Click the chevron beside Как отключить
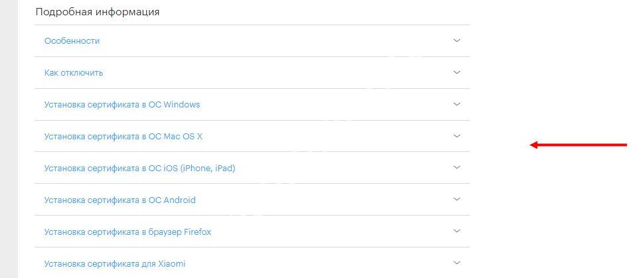The height and width of the screenshot is (278, 644). (x=456, y=72)
